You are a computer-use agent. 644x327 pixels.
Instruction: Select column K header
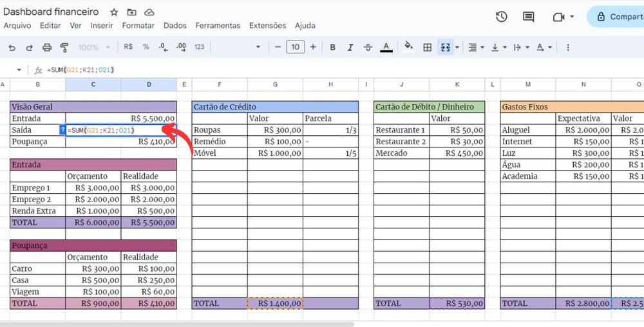coord(457,84)
